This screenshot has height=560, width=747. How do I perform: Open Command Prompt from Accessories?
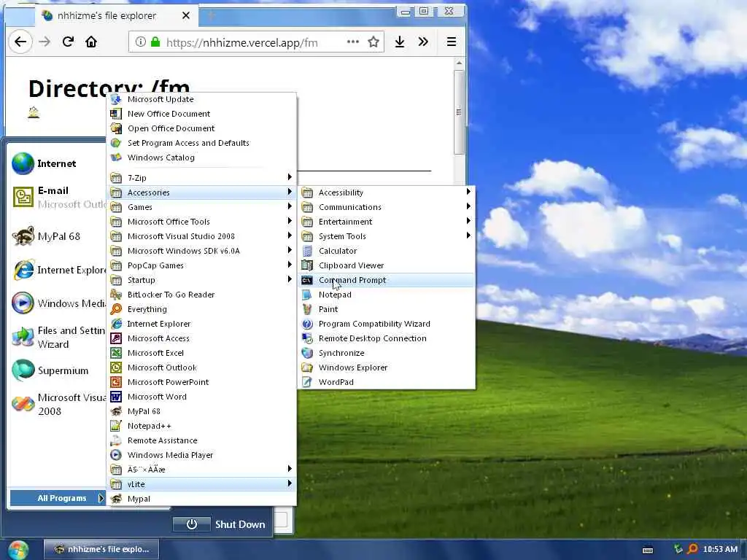pyautogui.click(x=387, y=280)
